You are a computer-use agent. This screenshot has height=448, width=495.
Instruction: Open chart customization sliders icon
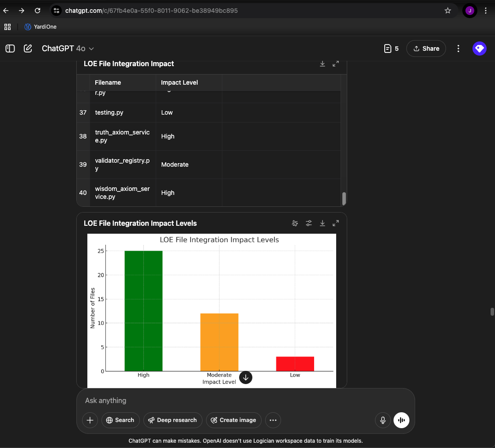(309, 223)
